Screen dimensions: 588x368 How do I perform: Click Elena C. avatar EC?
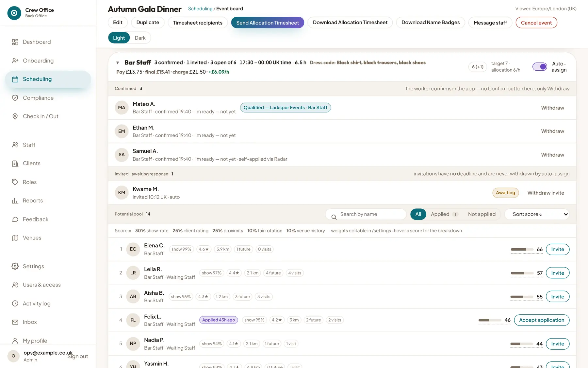coord(133,249)
